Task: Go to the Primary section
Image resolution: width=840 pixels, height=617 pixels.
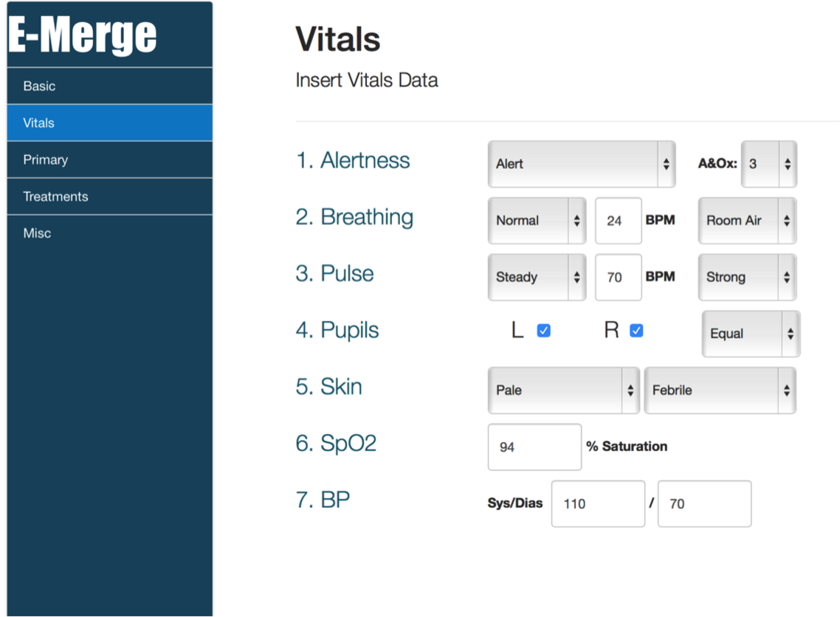Action: pos(110,159)
